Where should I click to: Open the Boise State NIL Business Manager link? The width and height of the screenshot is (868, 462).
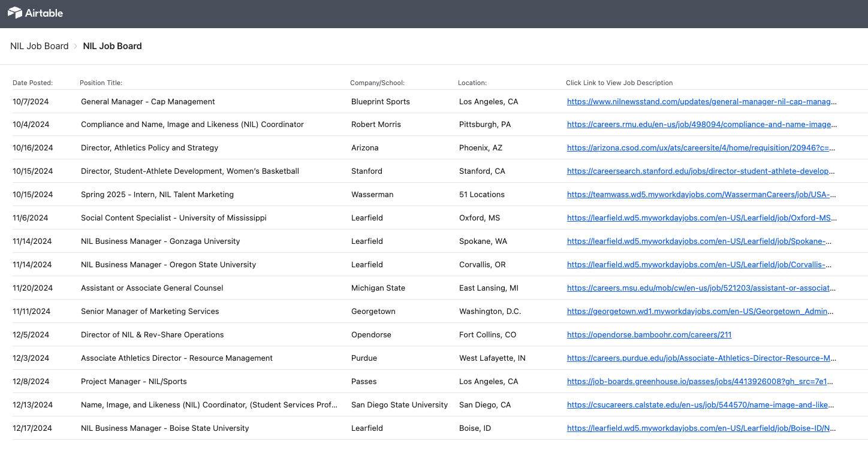tap(700, 428)
